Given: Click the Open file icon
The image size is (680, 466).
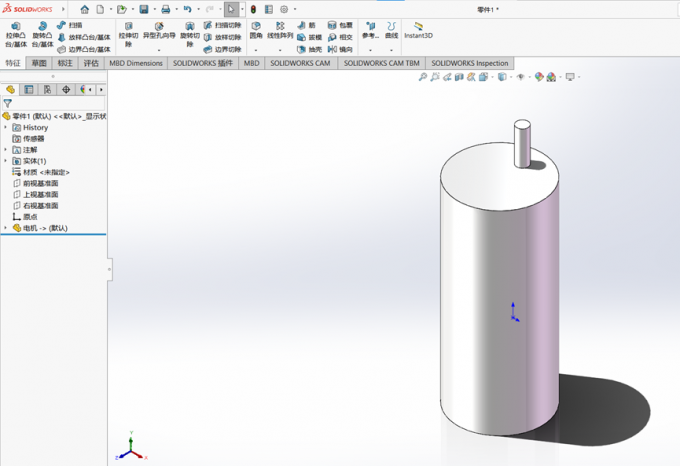Looking at the screenshot, I should (122, 9).
